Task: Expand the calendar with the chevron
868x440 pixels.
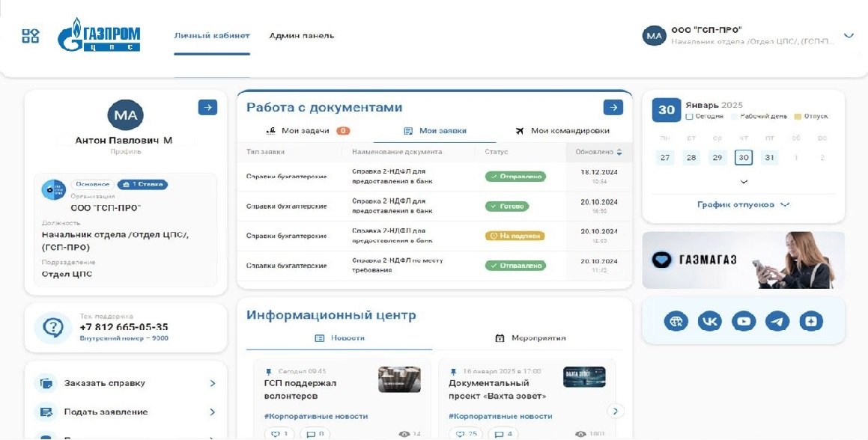Action: pos(744,180)
